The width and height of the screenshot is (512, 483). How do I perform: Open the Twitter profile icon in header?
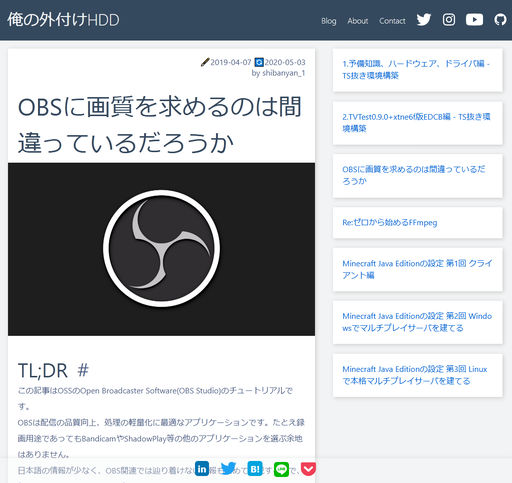[424, 20]
